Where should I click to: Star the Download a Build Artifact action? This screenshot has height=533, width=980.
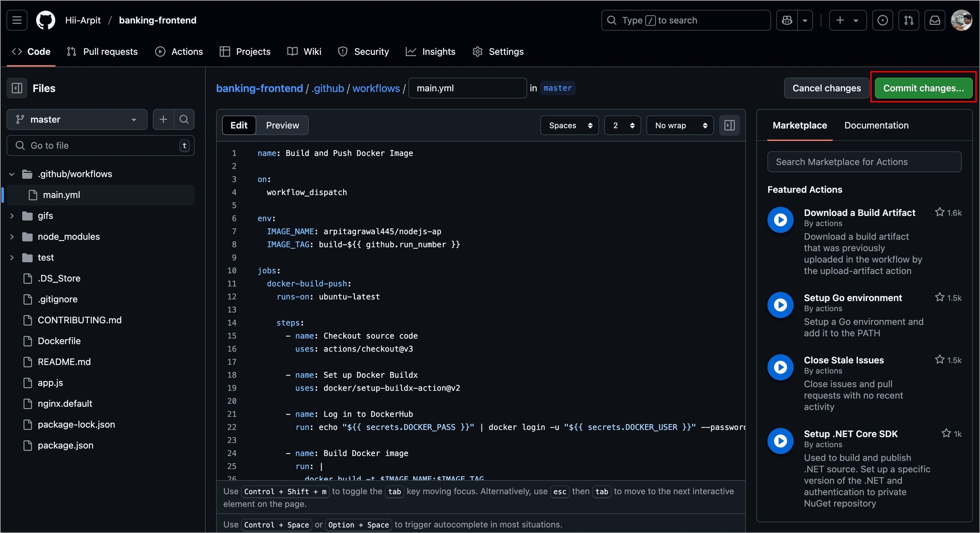[939, 212]
